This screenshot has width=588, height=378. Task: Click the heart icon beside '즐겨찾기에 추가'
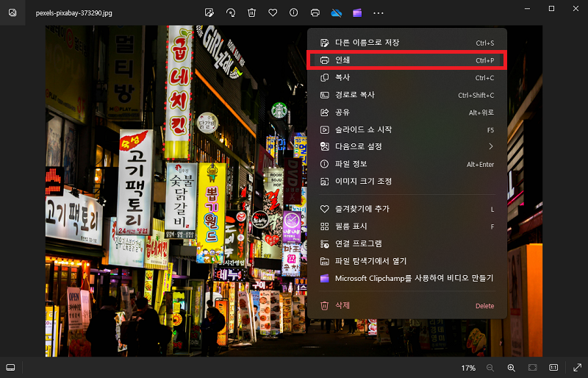[324, 209]
